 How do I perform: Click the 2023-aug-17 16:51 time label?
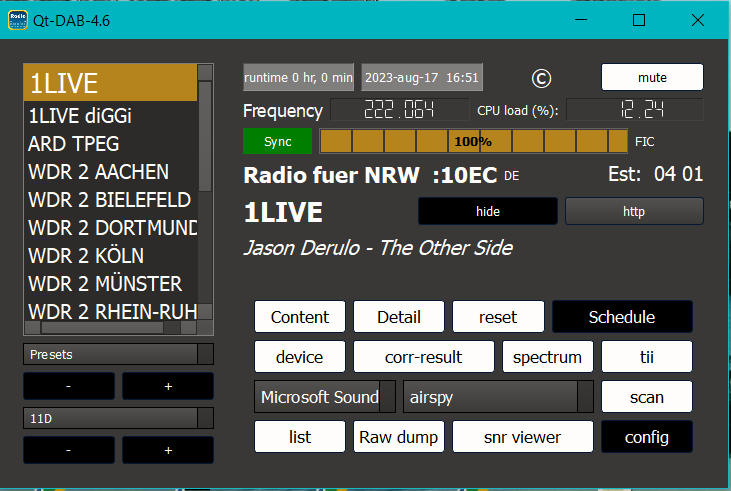pos(421,77)
